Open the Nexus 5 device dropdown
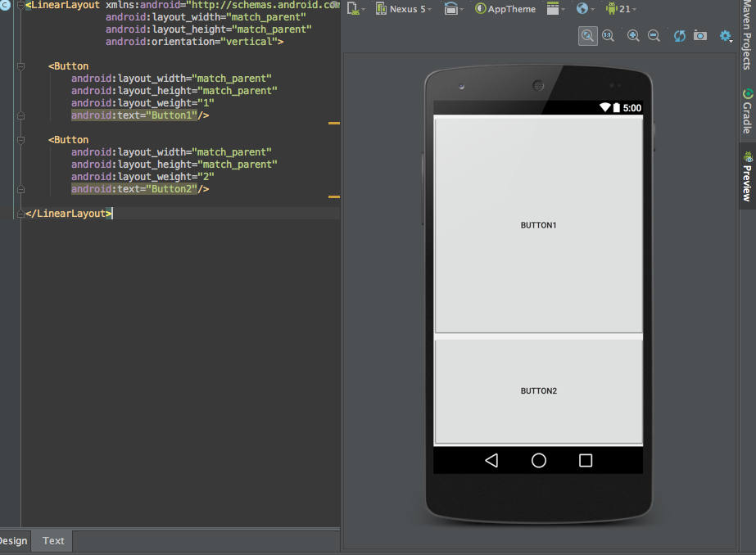This screenshot has height=555, width=756. tap(405, 9)
